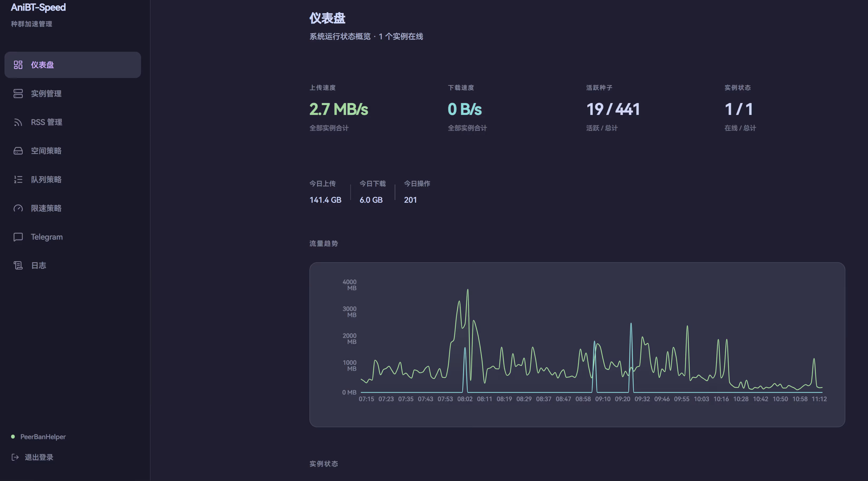Viewport: 868px width, 481px height.
Task: Click the ordered list icon for 队列策略
Action: pos(18,179)
